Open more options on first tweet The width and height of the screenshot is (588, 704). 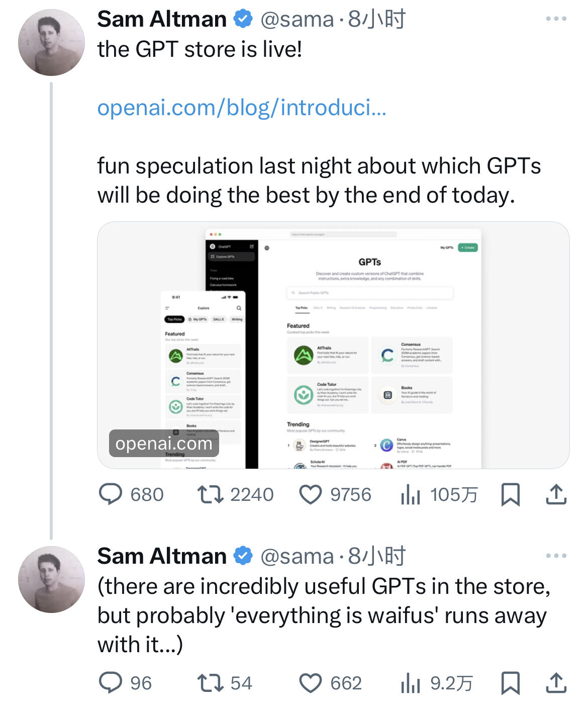coord(556,19)
